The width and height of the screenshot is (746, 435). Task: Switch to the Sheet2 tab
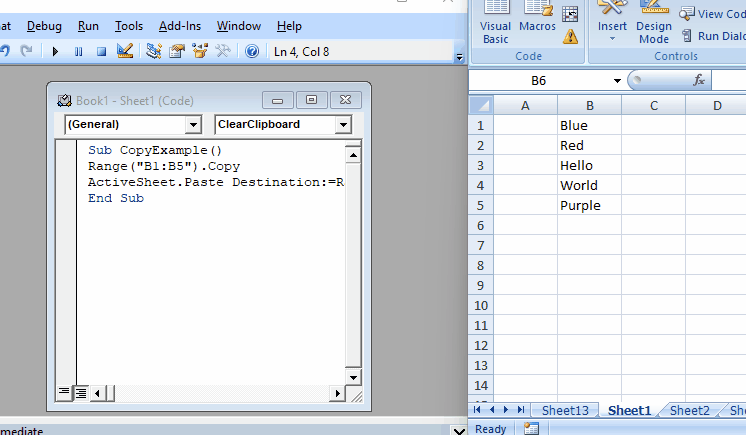click(x=689, y=410)
